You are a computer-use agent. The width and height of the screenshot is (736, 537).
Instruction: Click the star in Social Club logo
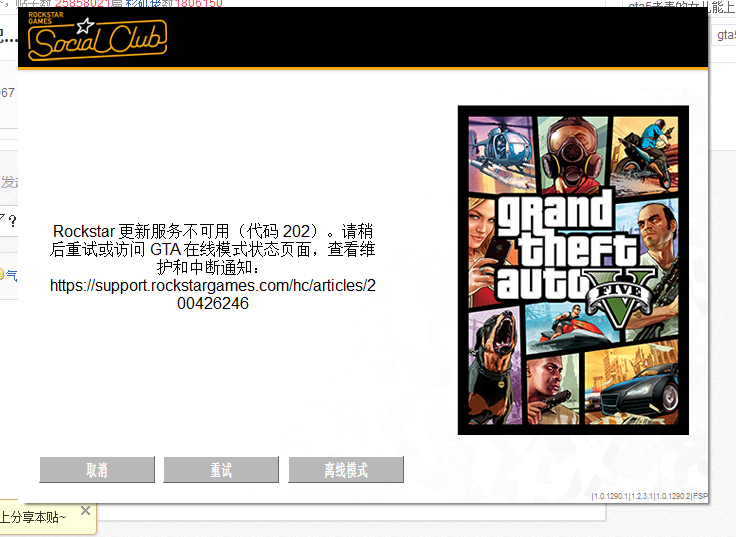coord(85,25)
